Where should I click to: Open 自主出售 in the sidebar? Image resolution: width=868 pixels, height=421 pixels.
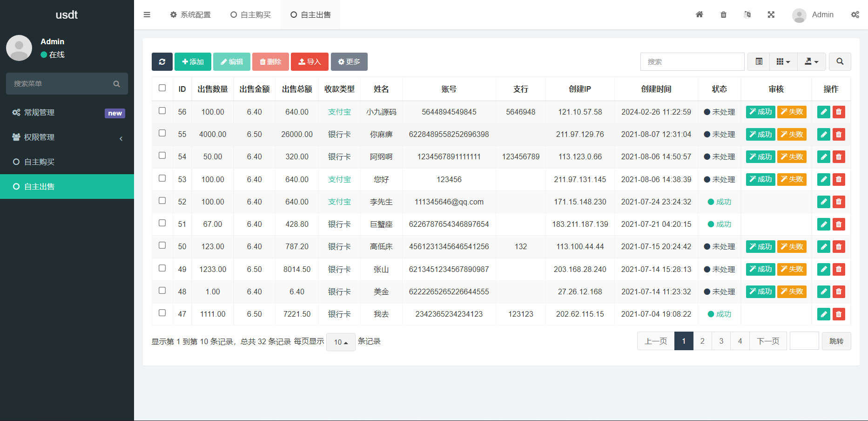pyautogui.click(x=67, y=186)
